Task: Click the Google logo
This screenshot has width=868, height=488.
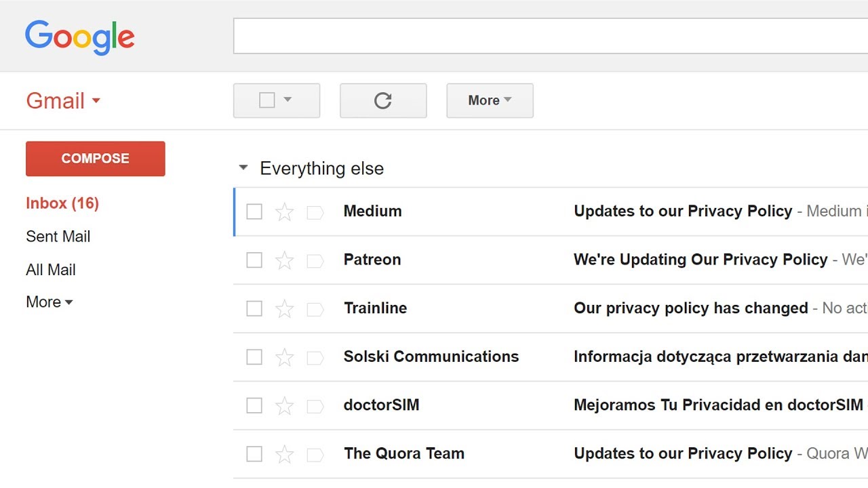Action: (x=80, y=37)
